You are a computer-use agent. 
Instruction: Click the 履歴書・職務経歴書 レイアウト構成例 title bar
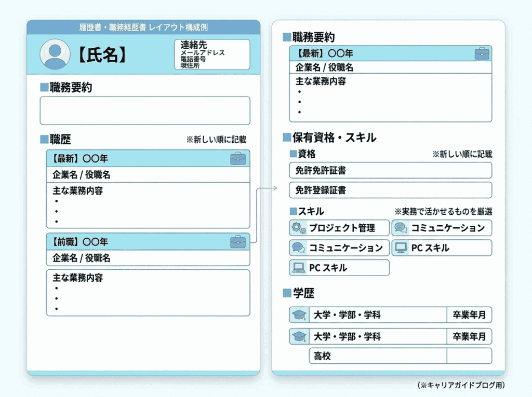143,27
